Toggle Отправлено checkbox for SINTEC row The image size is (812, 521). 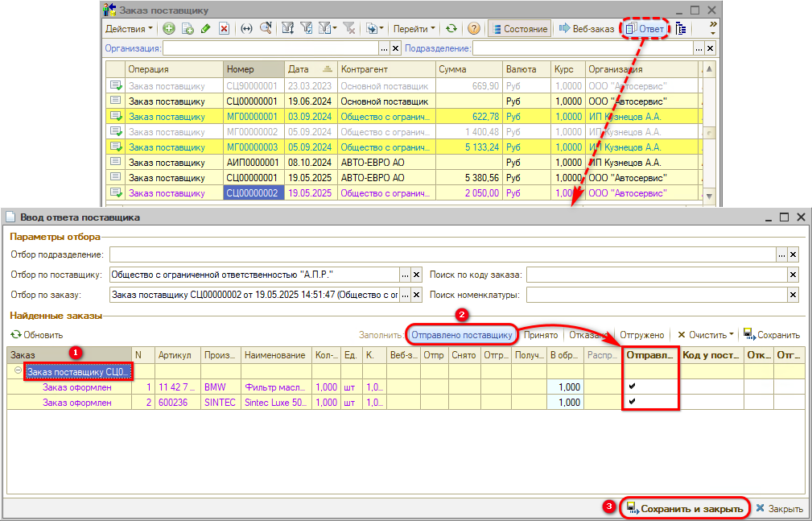(632, 402)
